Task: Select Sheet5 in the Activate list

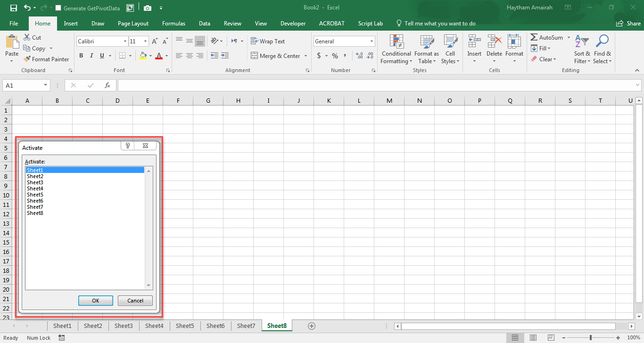Action: click(35, 194)
